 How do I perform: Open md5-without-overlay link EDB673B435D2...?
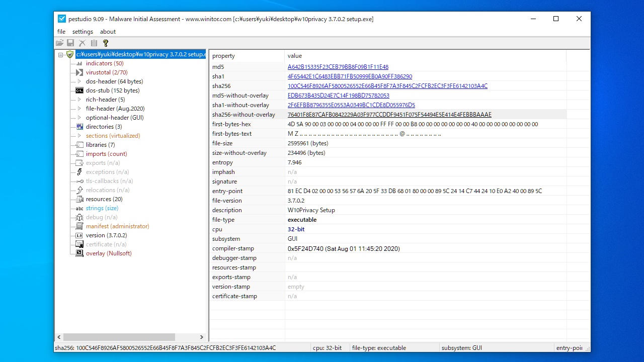click(x=339, y=96)
